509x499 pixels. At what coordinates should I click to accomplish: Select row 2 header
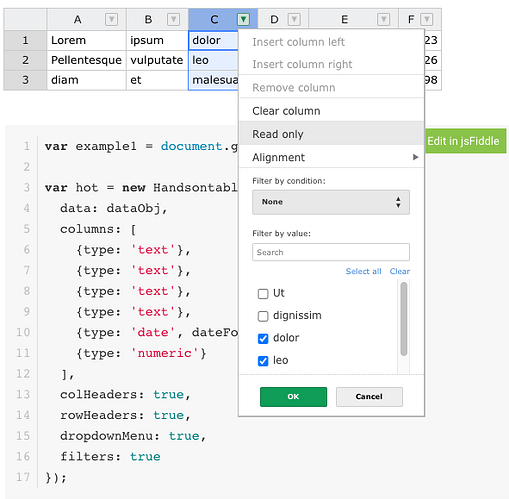(x=25, y=60)
